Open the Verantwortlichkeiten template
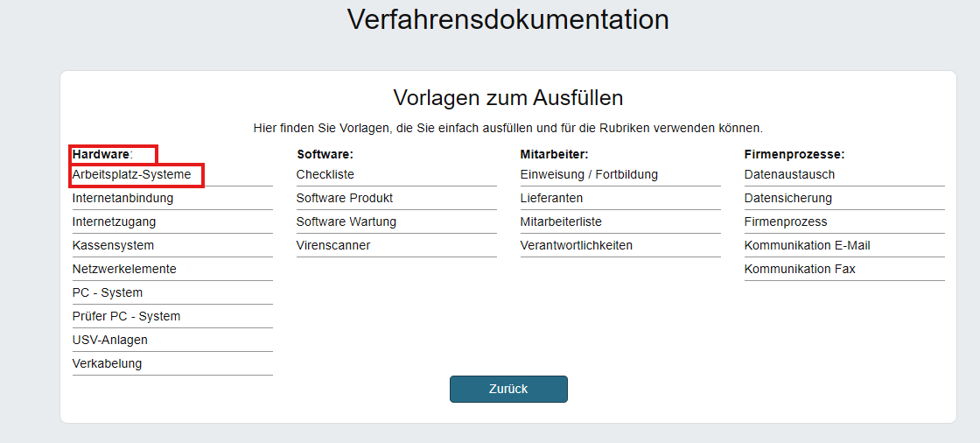This screenshot has width=980, height=443. (x=577, y=245)
